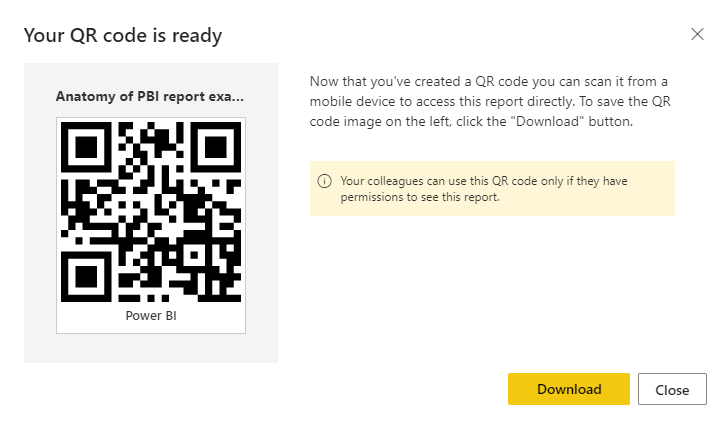Click the small alignment square in QR code
Image resolution: width=727 pixels, height=435 pixels.
(194, 255)
